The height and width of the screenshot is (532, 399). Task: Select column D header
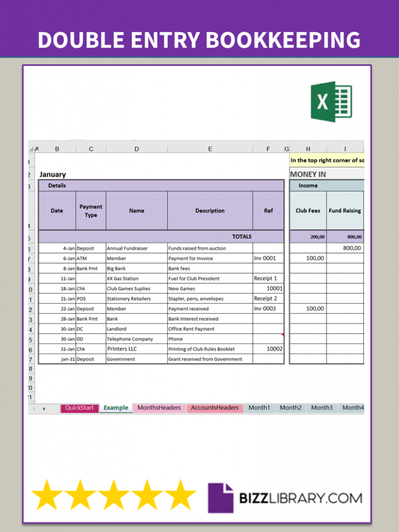[x=137, y=149]
